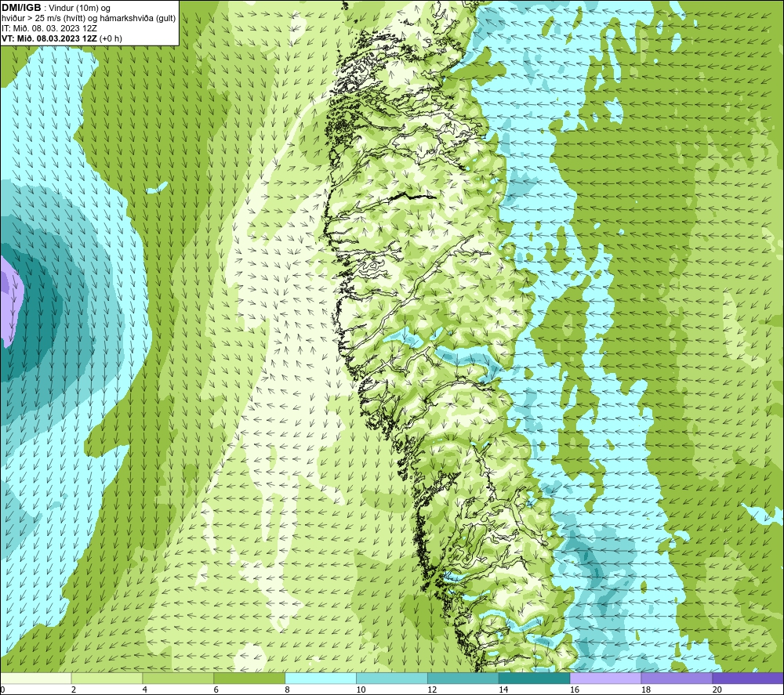Click the legend scale label "10"

361,690
